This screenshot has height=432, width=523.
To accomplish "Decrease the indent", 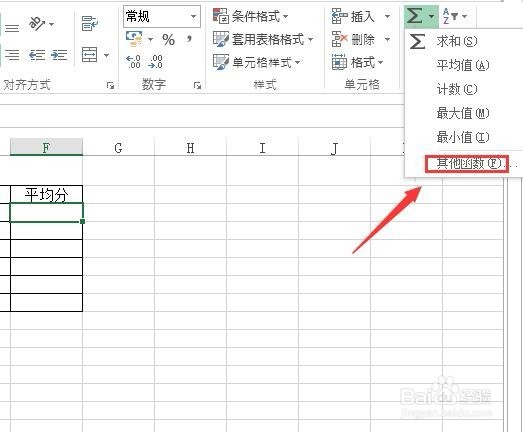I will (x=37, y=55).
